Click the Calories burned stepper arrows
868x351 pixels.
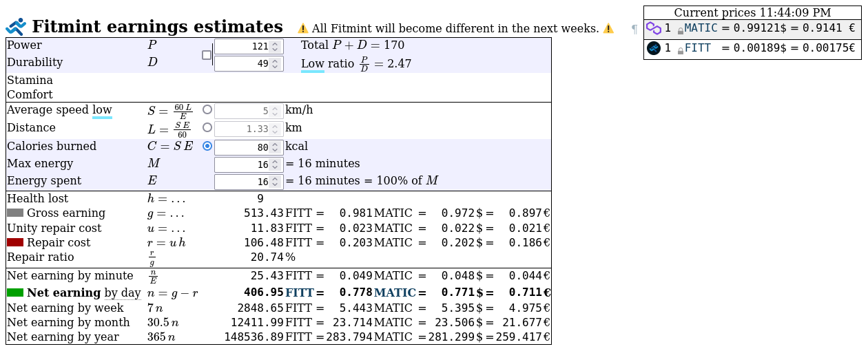pos(276,147)
